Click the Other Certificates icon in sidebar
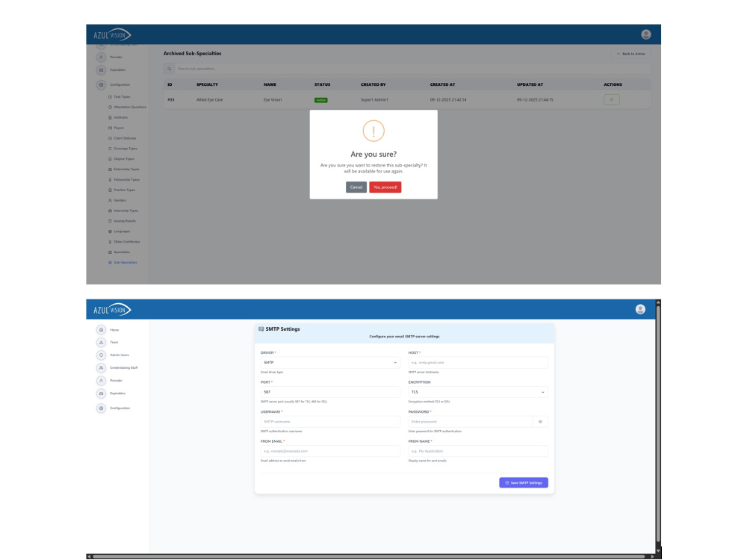Image resolution: width=747 pixels, height=560 pixels. pos(110,242)
